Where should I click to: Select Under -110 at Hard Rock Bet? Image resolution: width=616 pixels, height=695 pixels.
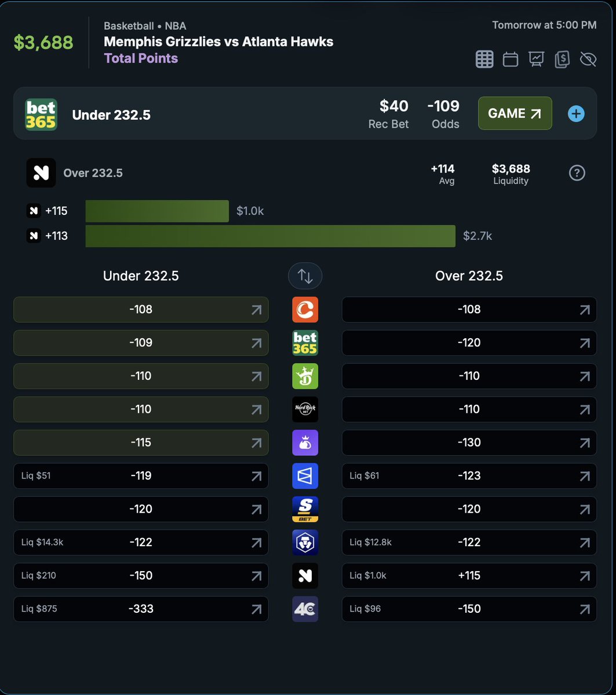click(x=141, y=409)
